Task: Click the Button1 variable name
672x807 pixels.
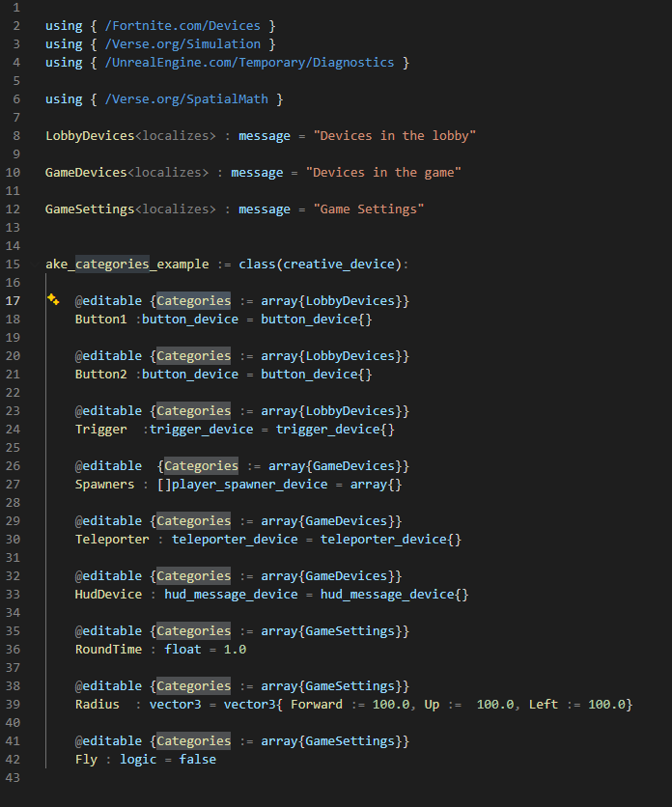Action: click(101, 320)
